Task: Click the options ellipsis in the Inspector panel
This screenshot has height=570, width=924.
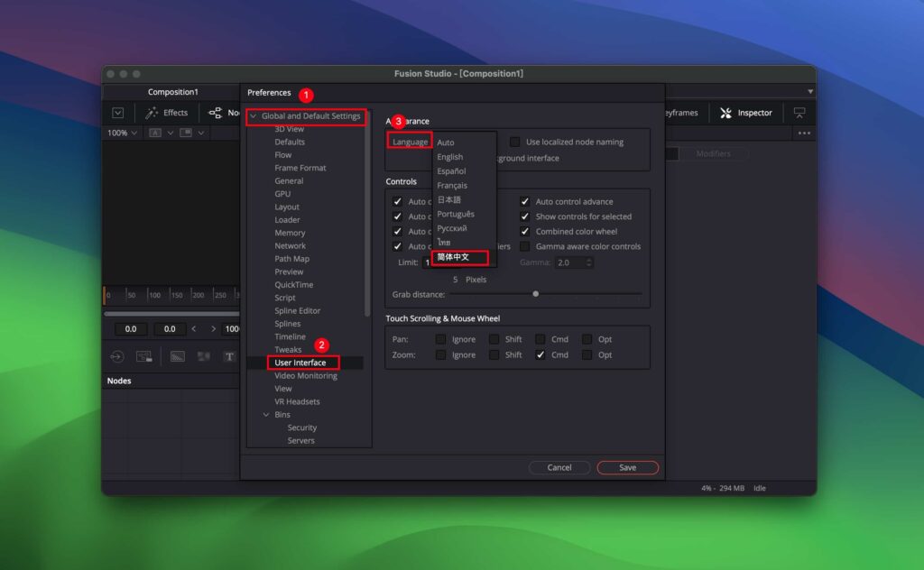Action: pyautogui.click(x=806, y=133)
